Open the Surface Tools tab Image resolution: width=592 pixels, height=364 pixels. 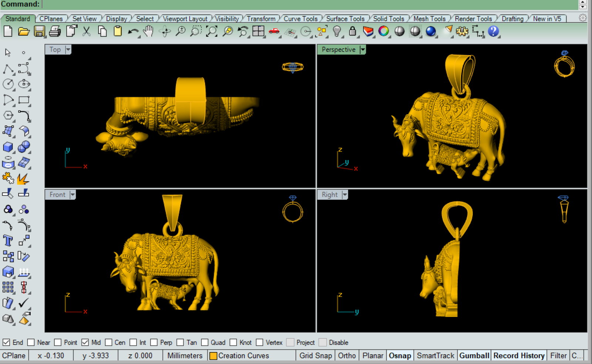click(345, 18)
